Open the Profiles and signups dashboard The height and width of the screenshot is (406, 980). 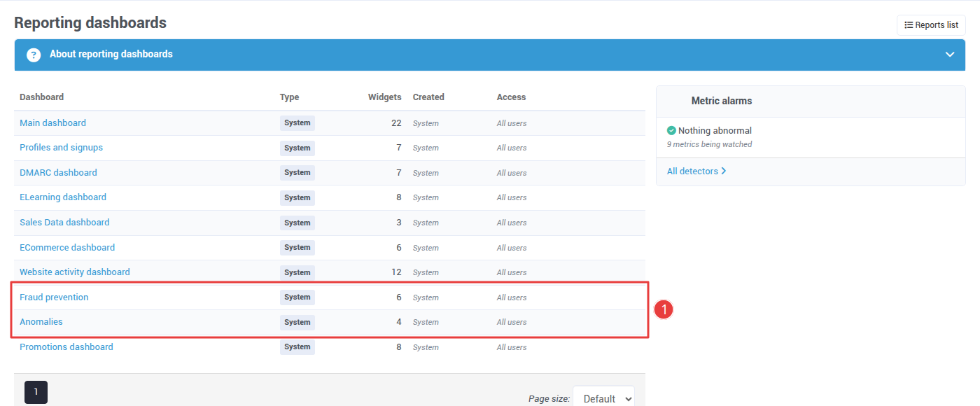click(x=61, y=148)
